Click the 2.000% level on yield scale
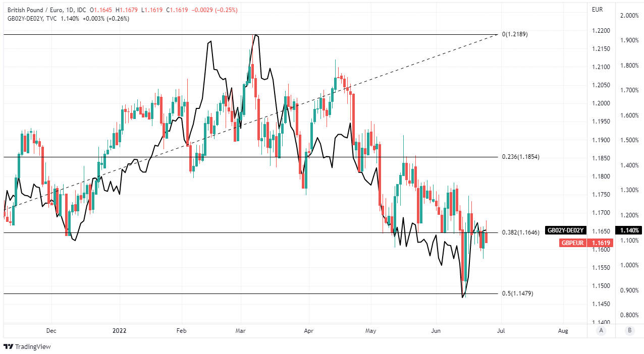The image size is (644, 354). pyautogui.click(x=629, y=16)
